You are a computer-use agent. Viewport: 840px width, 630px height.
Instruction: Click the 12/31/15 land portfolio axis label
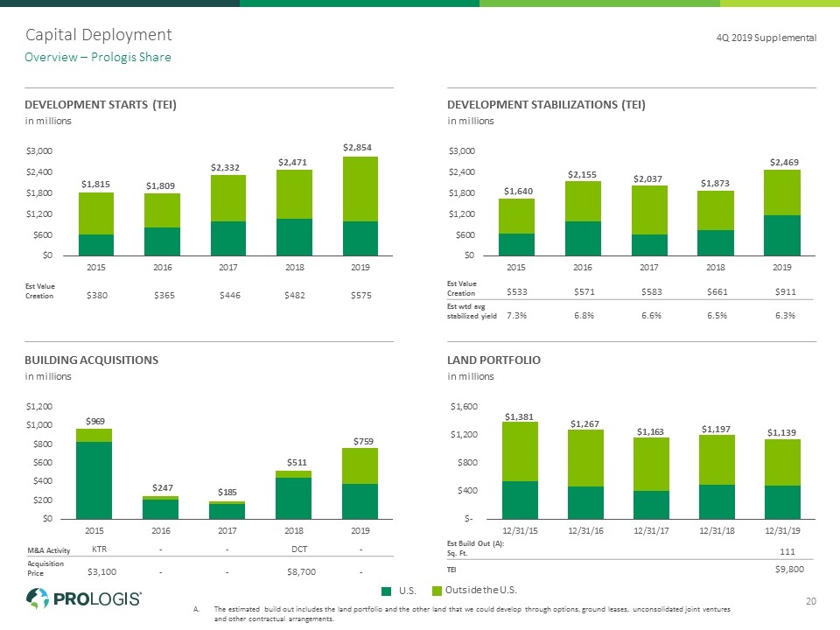[x=520, y=531]
